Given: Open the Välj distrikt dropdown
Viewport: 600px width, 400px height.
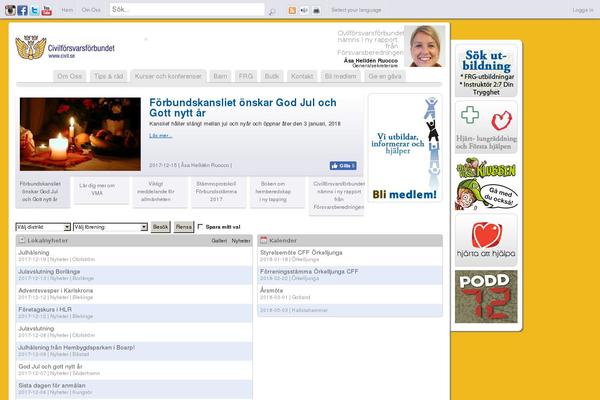Looking at the screenshot, I should click(x=43, y=227).
